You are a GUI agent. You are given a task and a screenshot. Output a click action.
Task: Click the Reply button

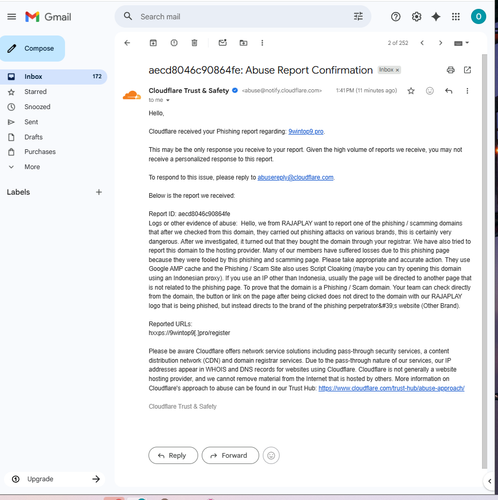pyautogui.click(x=173, y=455)
